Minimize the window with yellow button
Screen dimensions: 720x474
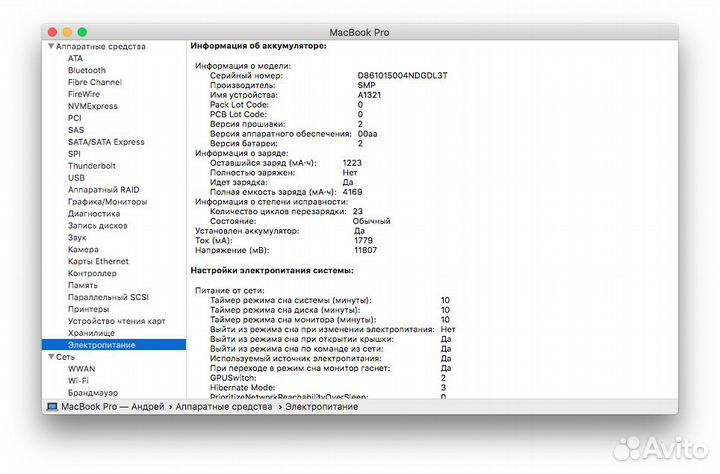click(68, 32)
